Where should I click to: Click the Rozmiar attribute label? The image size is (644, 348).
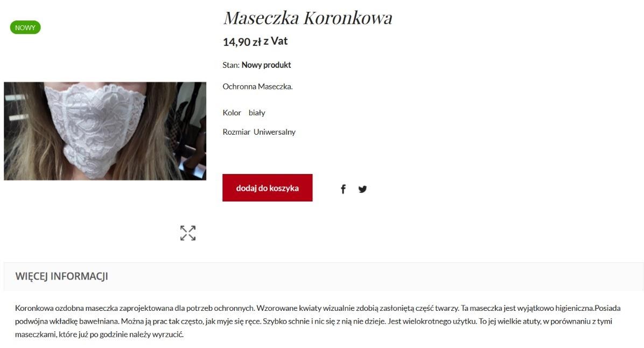(x=236, y=132)
